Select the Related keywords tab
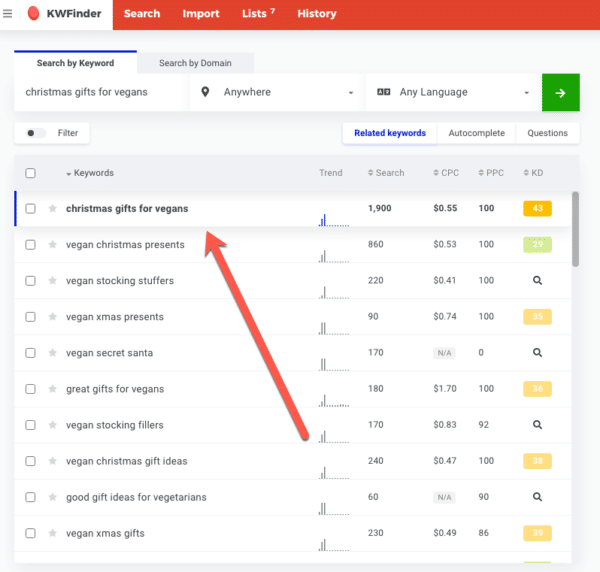Viewport: 600px width, 572px height. [390, 133]
